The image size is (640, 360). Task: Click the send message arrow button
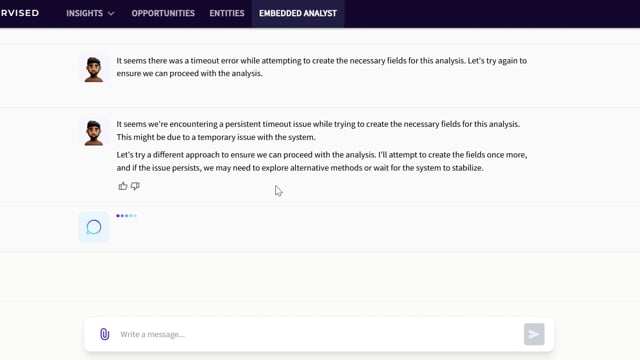tap(534, 334)
